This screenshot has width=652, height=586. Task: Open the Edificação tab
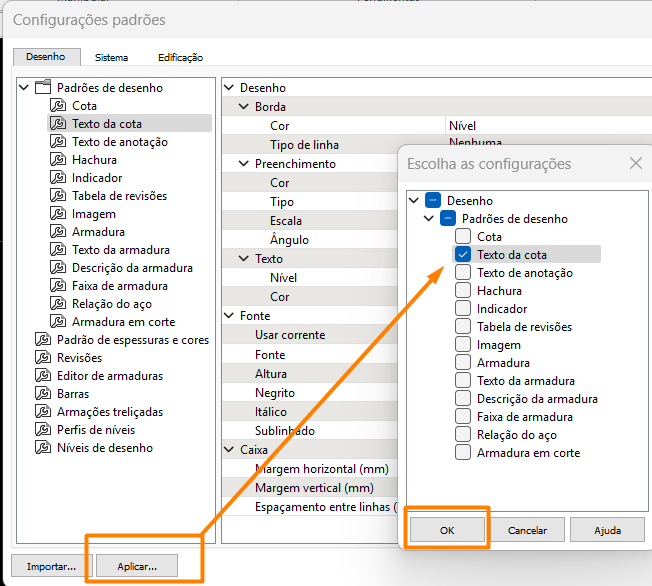(x=180, y=58)
